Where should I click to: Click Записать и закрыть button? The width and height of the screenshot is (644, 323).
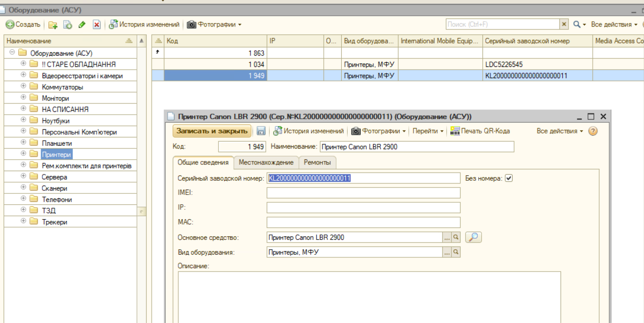[x=212, y=131]
